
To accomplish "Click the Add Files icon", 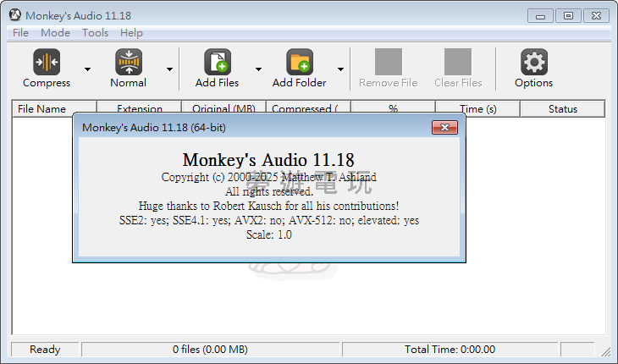I will tap(217, 63).
